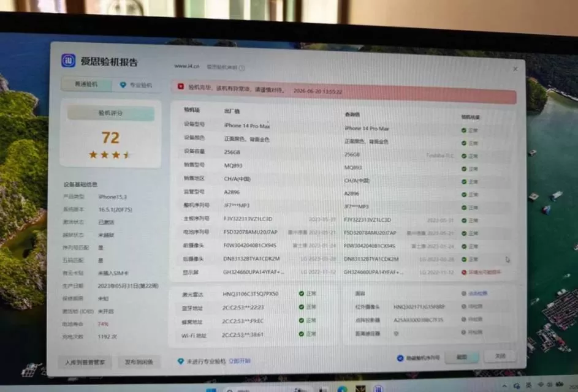Click the green status icon in 蓝牙地址 row
578x392 pixels.
pyautogui.click(x=301, y=307)
